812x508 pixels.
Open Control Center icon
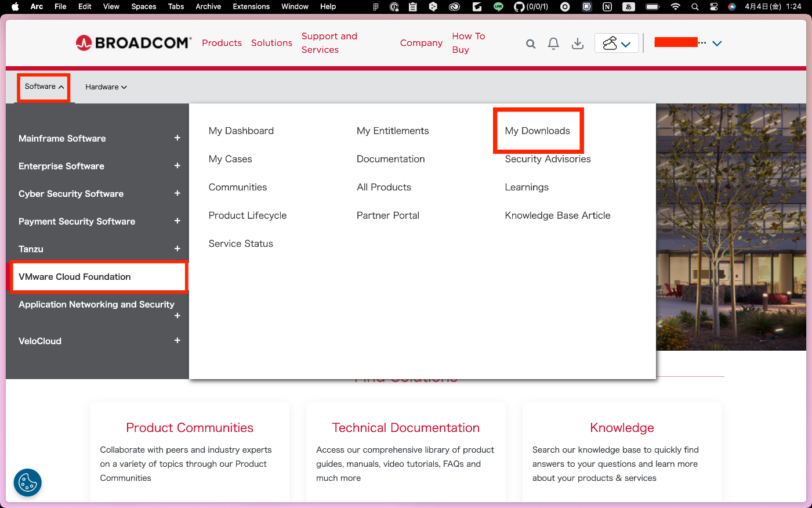(x=714, y=6)
